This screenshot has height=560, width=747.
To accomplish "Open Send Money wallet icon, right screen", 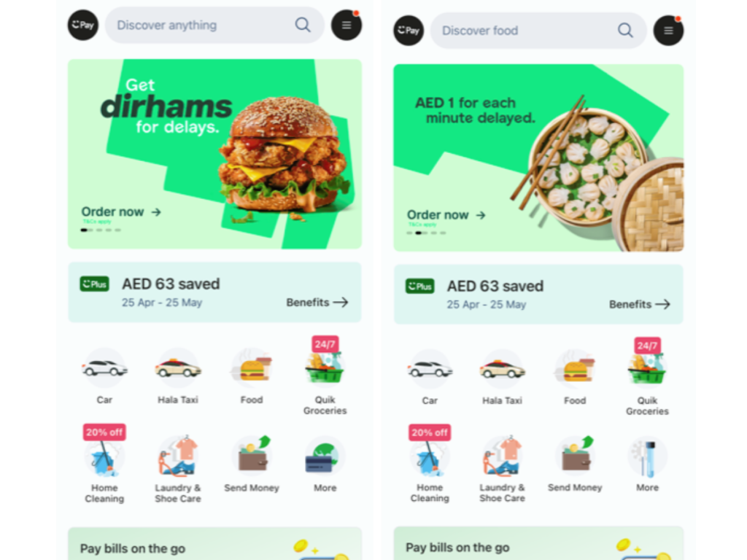I will tap(575, 456).
